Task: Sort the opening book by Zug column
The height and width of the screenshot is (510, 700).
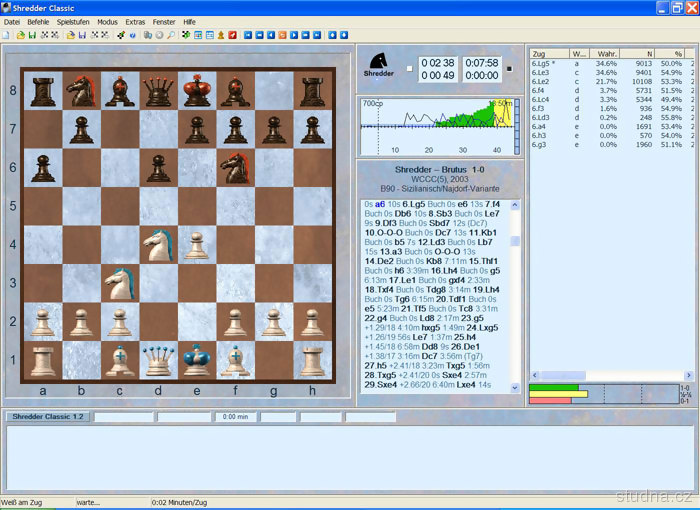Action: click(x=548, y=52)
